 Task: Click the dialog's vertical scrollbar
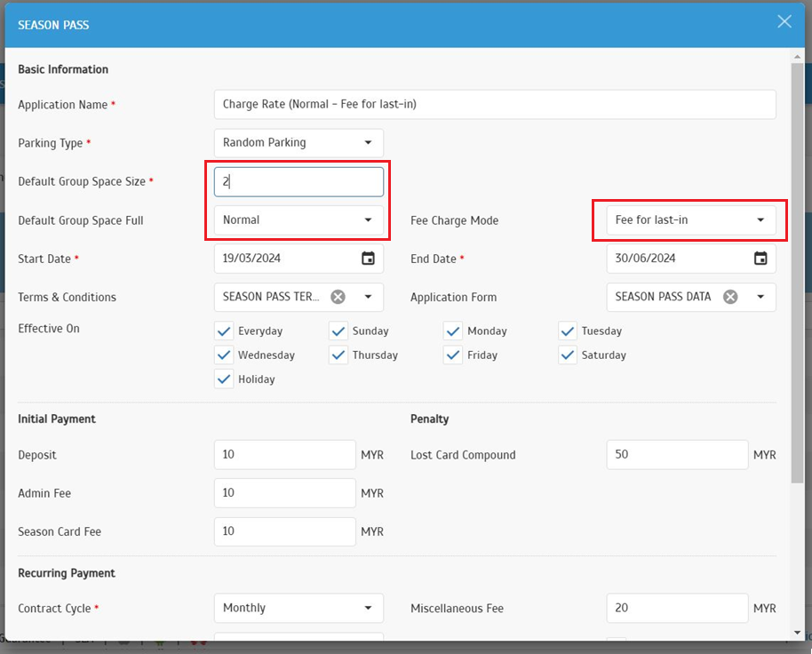tap(798, 267)
